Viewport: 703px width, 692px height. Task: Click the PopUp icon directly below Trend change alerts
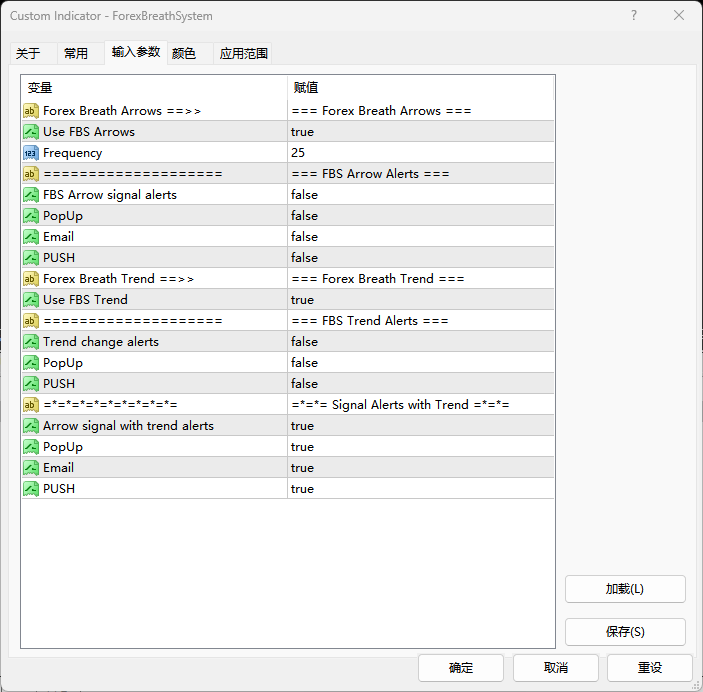(x=30, y=363)
